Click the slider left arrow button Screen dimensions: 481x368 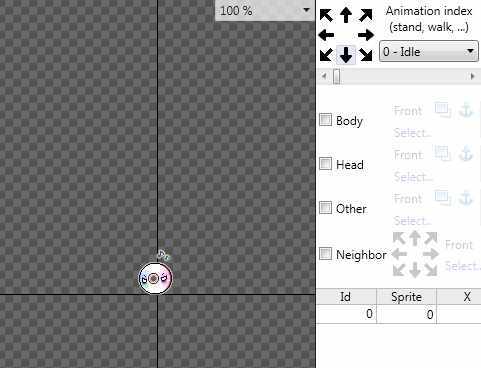click(324, 76)
